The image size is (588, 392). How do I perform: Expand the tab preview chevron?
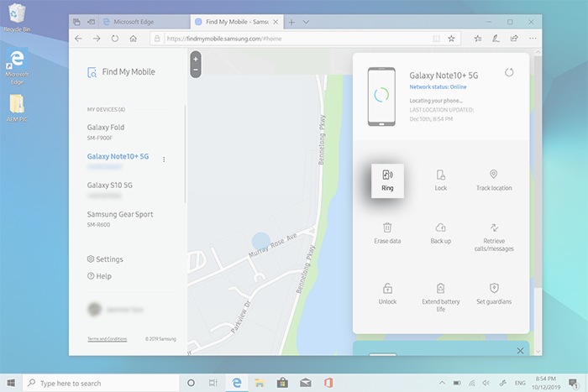(x=306, y=22)
